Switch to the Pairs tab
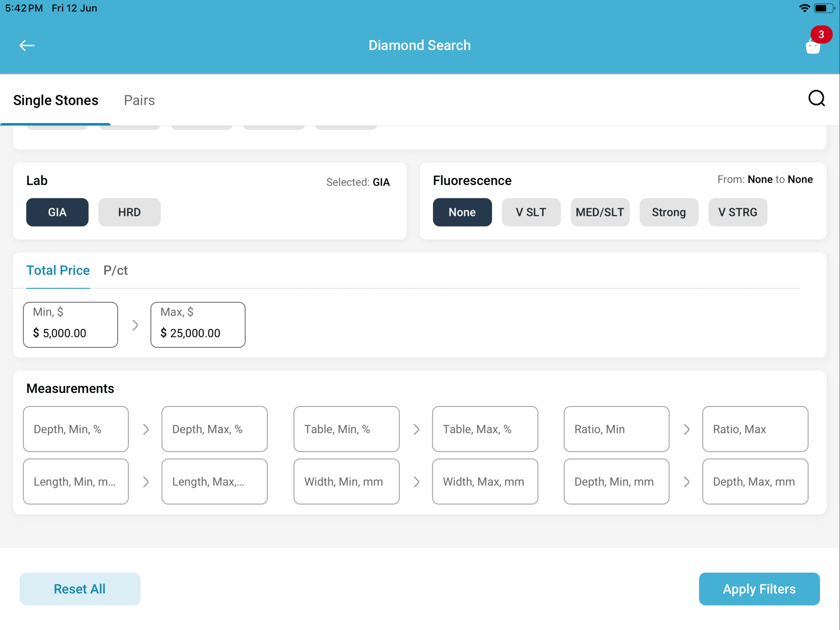 point(139,100)
